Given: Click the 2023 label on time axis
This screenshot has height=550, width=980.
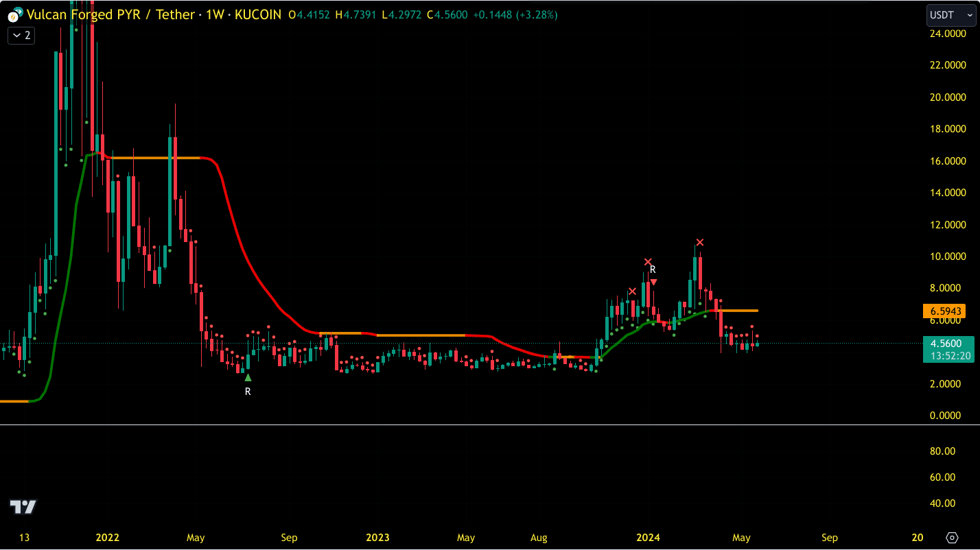Looking at the screenshot, I should pos(377,538).
